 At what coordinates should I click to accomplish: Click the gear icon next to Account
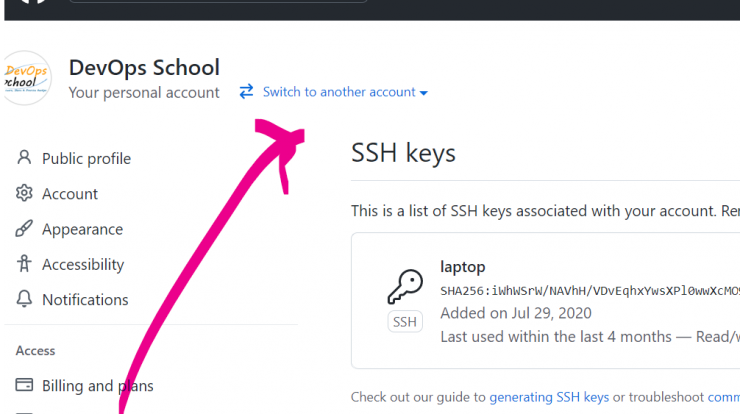coord(24,193)
